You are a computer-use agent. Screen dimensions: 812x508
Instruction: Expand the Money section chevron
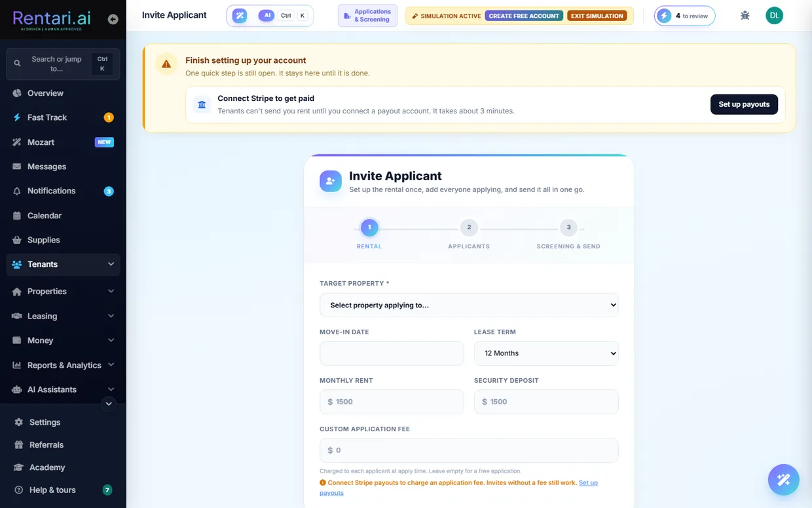pos(111,340)
